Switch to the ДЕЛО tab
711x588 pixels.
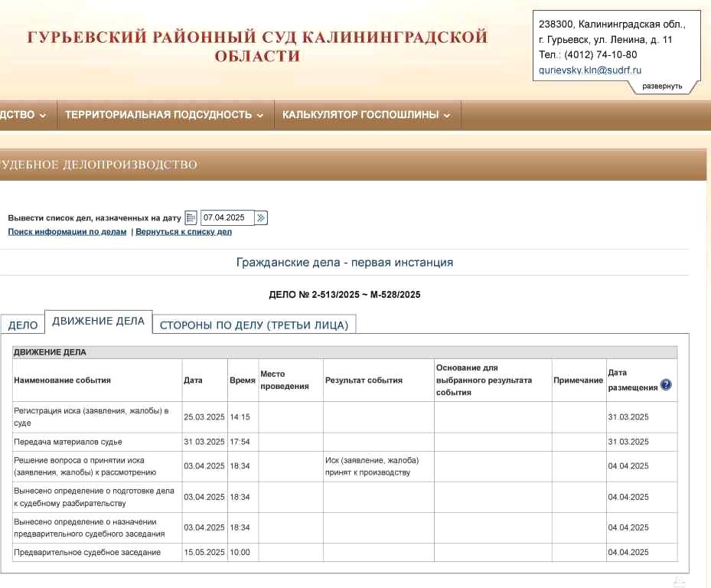click(x=23, y=325)
